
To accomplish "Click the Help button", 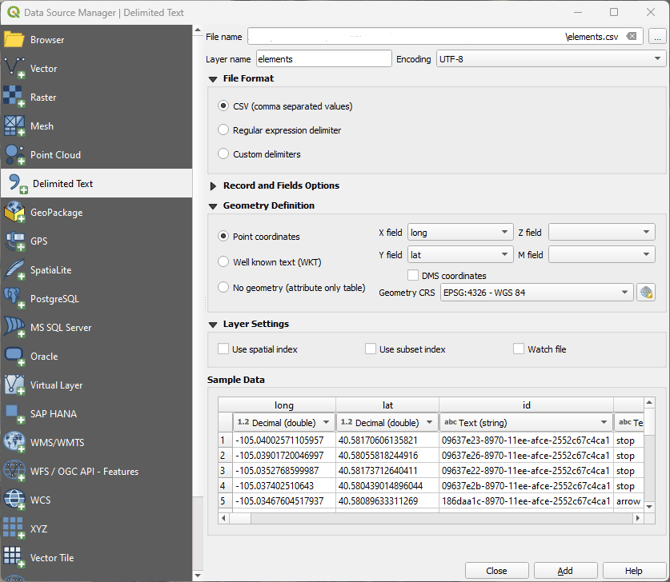I will click(634, 570).
